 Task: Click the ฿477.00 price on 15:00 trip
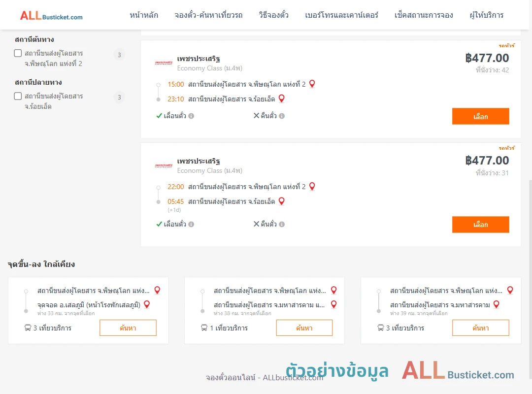click(x=487, y=58)
